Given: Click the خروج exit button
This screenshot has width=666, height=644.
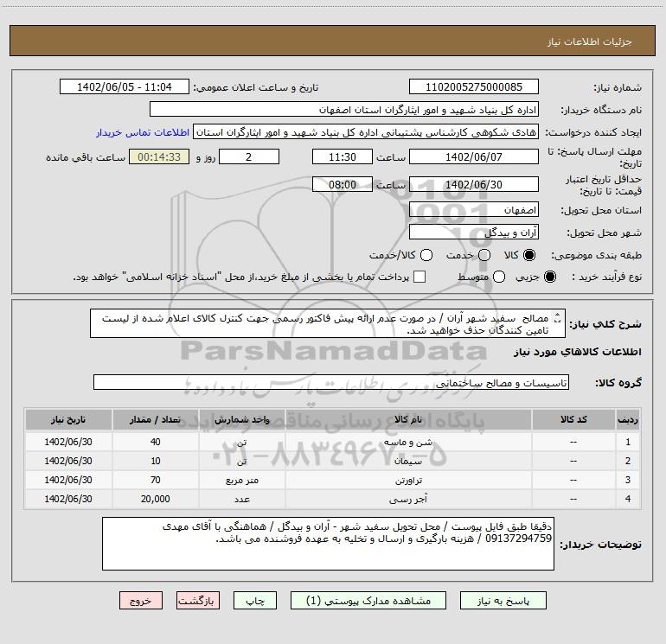Looking at the screenshot, I should tap(141, 600).
